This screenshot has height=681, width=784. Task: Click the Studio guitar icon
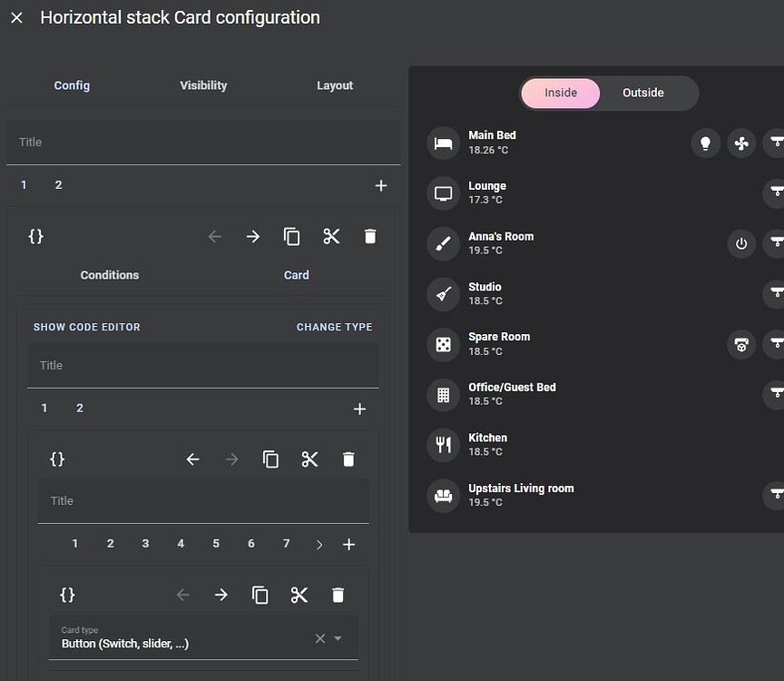click(443, 294)
